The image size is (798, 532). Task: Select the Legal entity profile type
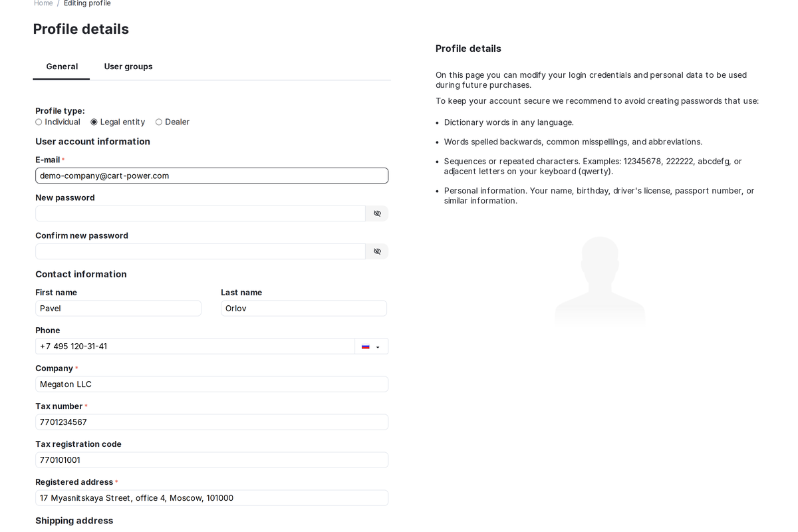(94, 122)
